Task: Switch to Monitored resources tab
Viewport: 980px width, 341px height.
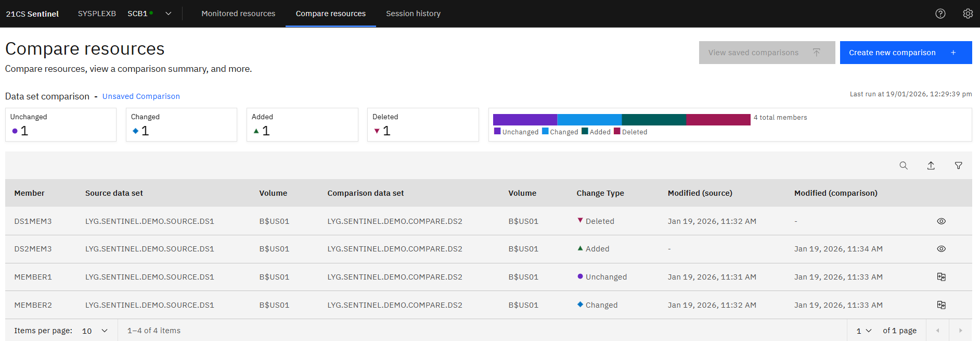Action: pyautogui.click(x=238, y=14)
